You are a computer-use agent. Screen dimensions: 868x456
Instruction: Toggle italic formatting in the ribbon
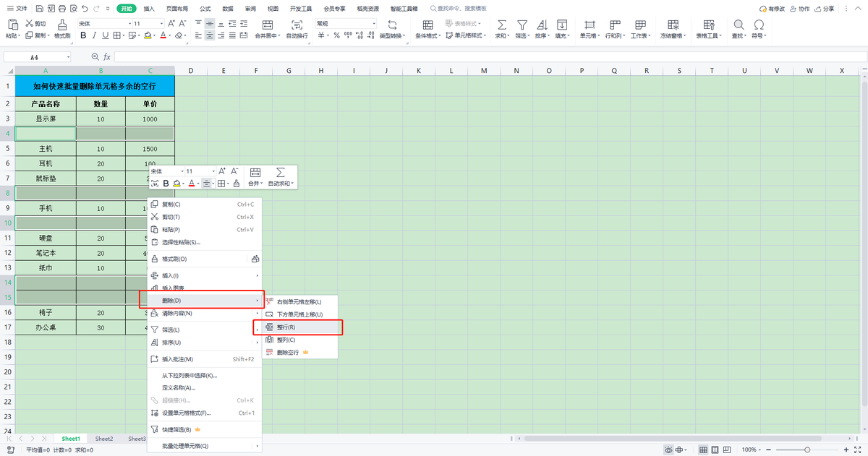pos(94,35)
